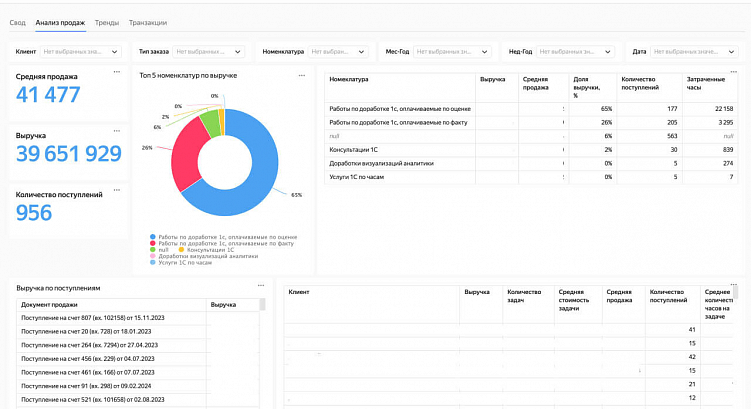Open the Мес-Год filter dropdown

(452, 52)
